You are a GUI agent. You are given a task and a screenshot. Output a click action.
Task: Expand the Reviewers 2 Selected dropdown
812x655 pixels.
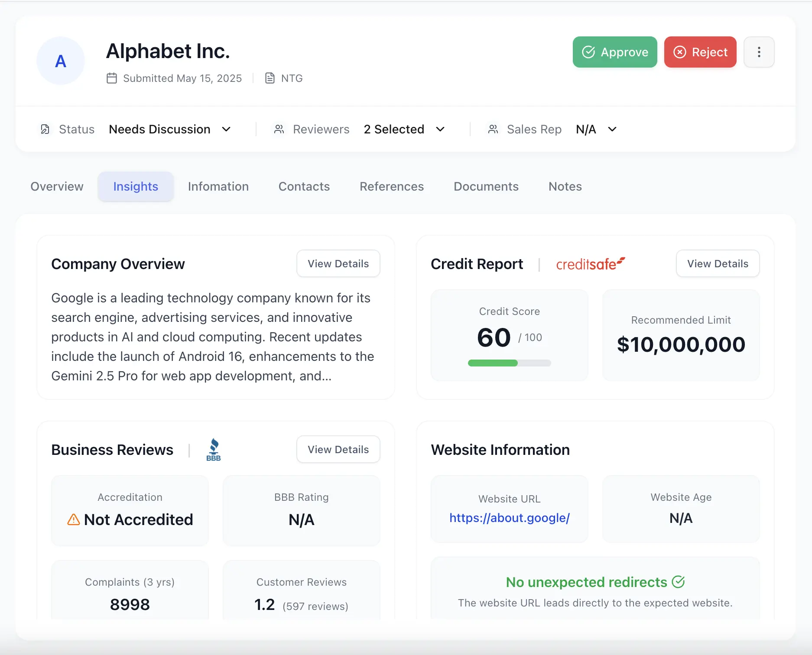click(x=405, y=129)
